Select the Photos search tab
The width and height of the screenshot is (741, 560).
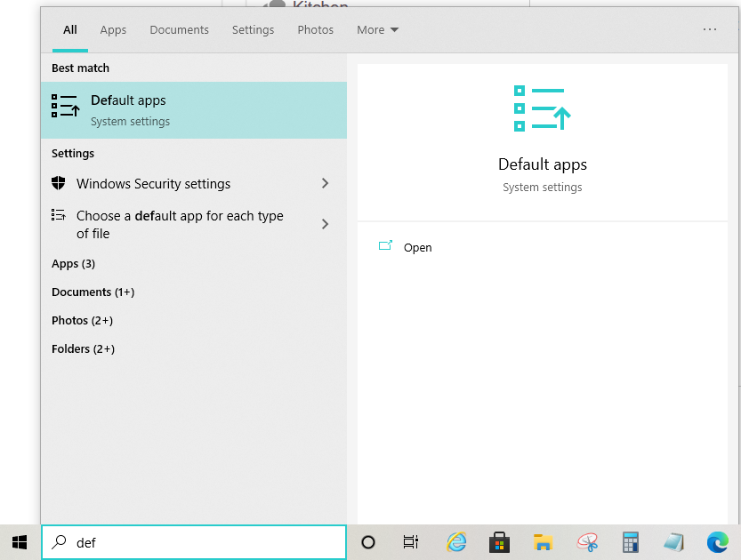pos(315,30)
